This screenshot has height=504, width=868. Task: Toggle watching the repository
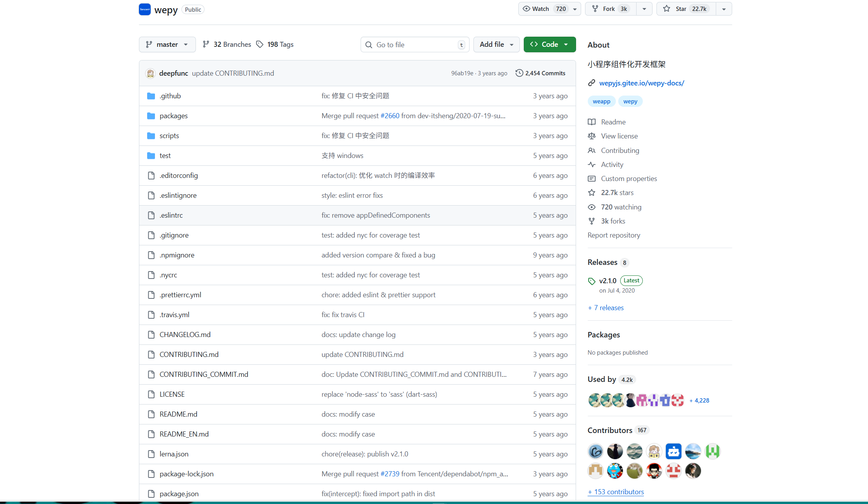[541, 9]
